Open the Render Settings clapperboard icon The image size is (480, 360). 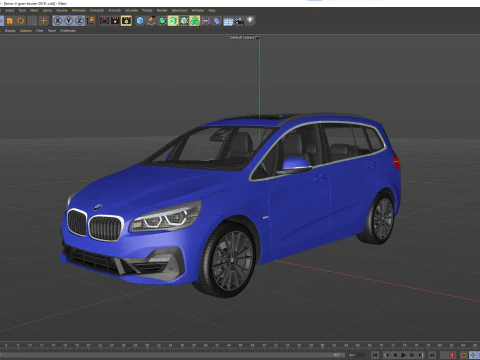pyautogui.click(x=126, y=21)
